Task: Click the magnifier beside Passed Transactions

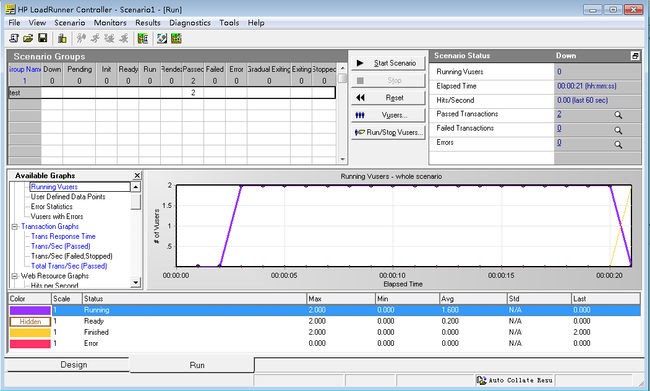Action: 618,115
